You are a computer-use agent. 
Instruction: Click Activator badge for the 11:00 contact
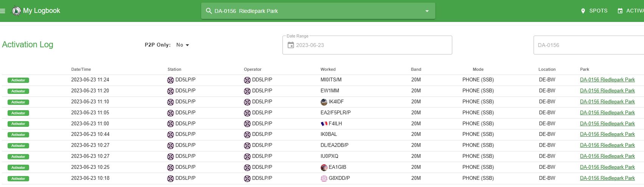(x=18, y=124)
